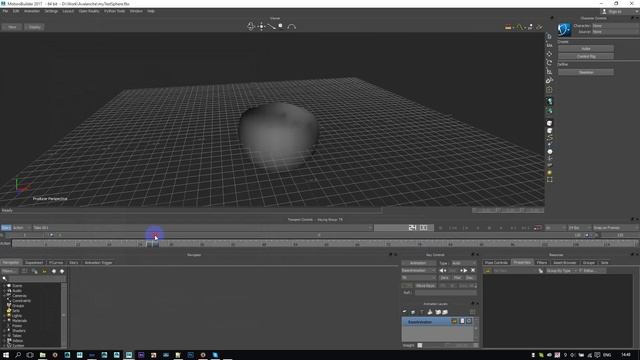This screenshot has width=640, height=360.
Task: Go to previous keyframe in Key Controls
Action: point(442,270)
